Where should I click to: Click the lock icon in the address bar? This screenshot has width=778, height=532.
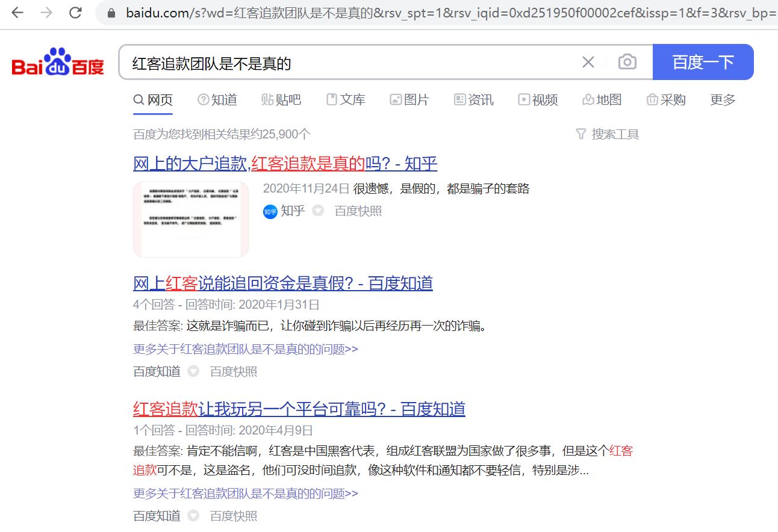[x=110, y=13]
